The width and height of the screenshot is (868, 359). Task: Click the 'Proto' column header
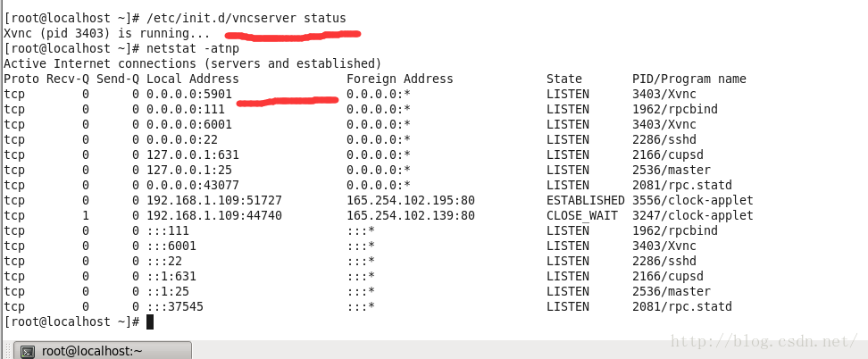(21, 79)
